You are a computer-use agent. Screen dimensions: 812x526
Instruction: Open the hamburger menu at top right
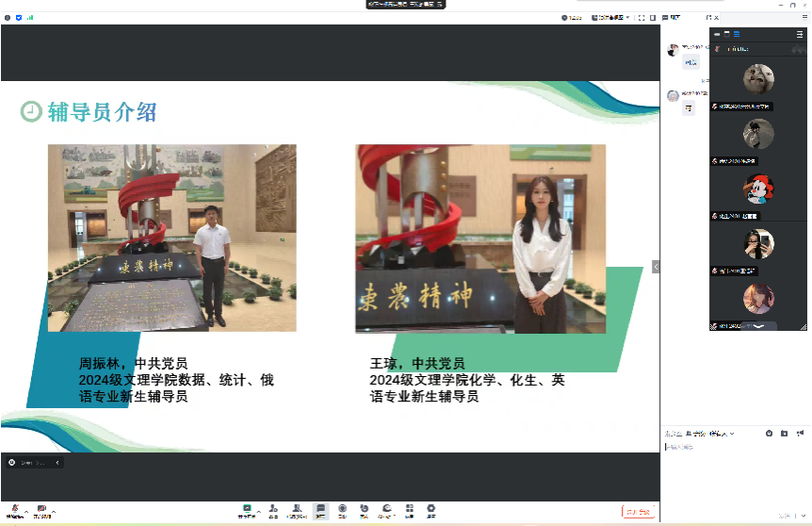(804, 17)
